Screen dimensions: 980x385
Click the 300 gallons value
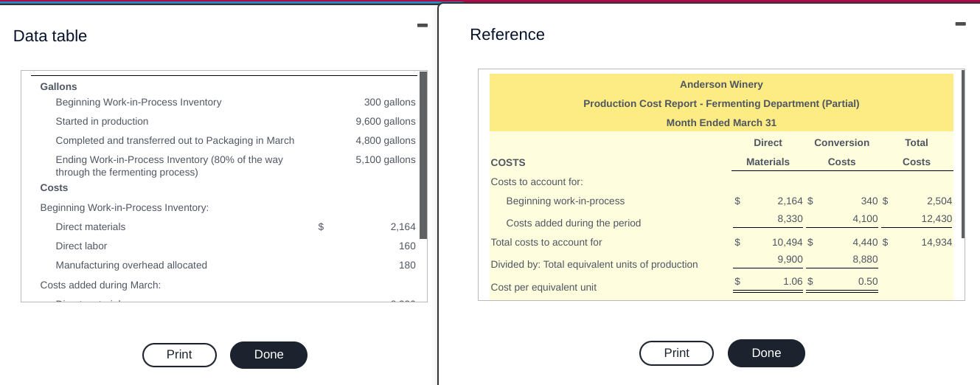click(389, 102)
